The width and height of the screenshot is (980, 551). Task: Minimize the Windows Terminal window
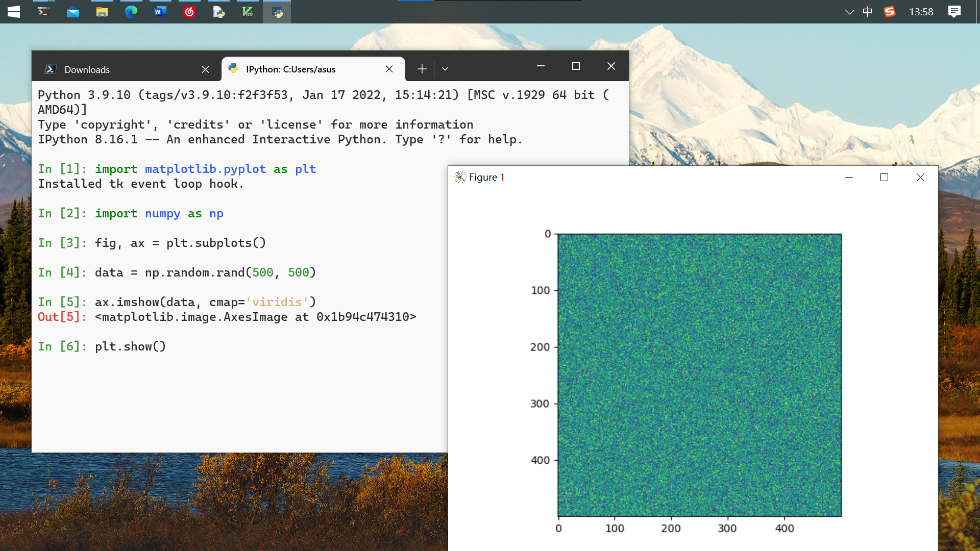pyautogui.click(x=541, y=66)
